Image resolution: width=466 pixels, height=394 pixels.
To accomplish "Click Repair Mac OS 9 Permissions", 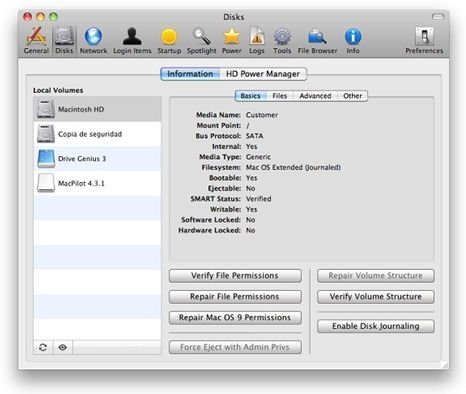I will 235,318.
